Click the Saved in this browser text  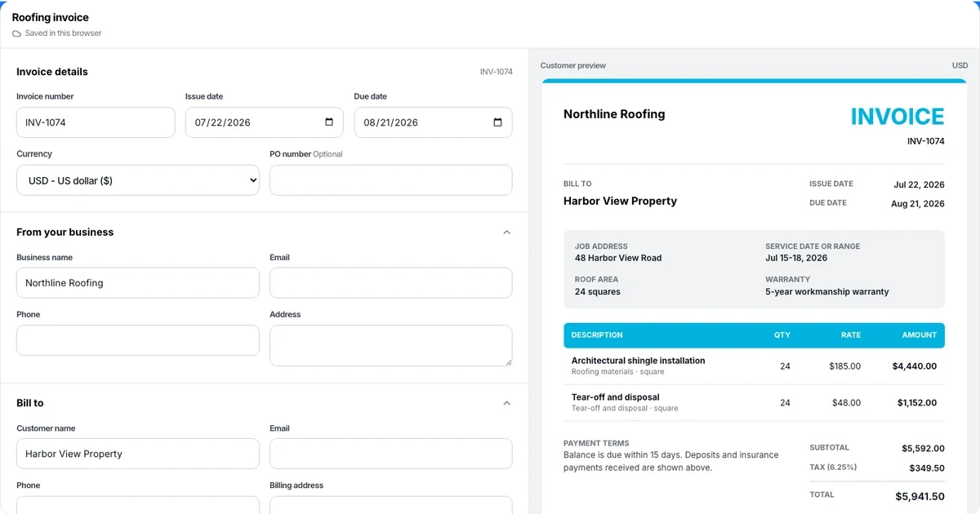[x=64, y=33]
